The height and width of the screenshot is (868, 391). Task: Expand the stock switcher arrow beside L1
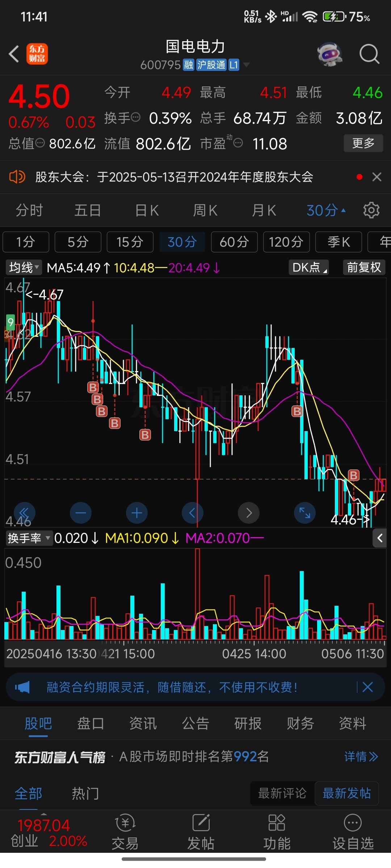[246, 65]
